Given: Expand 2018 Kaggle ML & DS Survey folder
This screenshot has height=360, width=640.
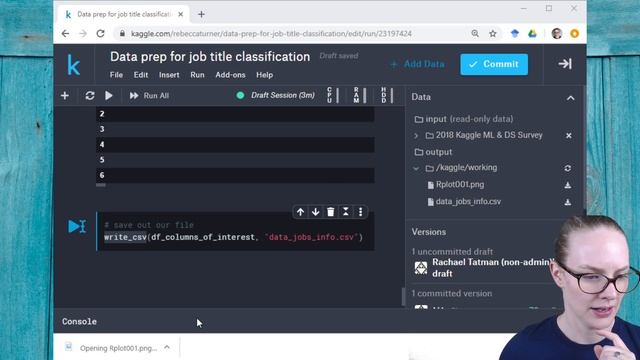Looking at the screenshot, I should (416, 136).
